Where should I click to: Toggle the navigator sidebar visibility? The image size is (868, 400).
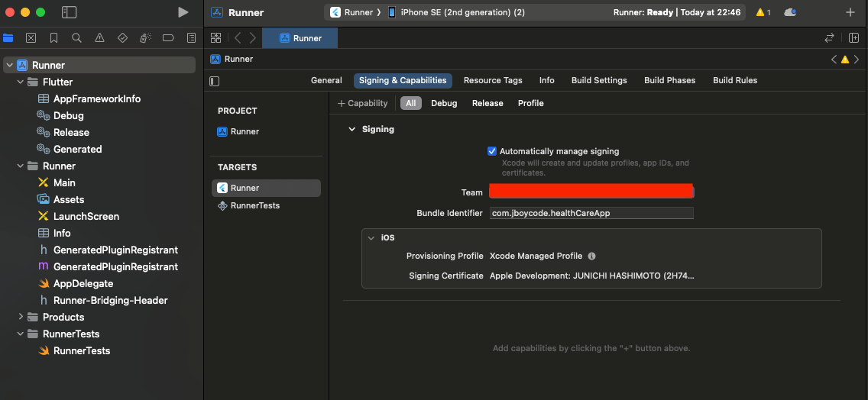70,12
